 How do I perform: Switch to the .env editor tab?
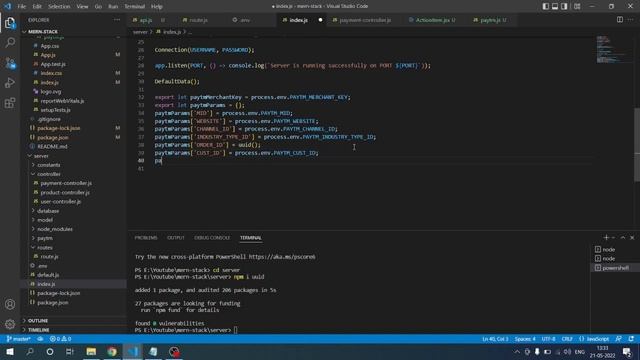(244, 20)
